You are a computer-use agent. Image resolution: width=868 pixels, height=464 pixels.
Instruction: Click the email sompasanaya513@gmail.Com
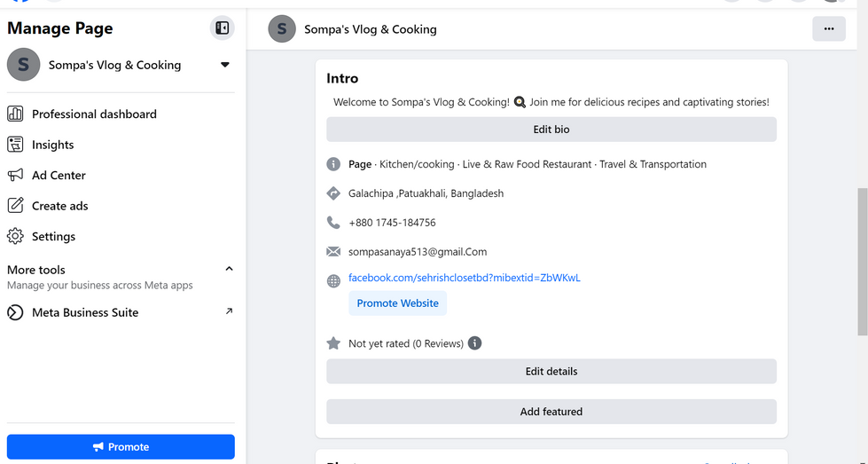click(x=418, y=252)
